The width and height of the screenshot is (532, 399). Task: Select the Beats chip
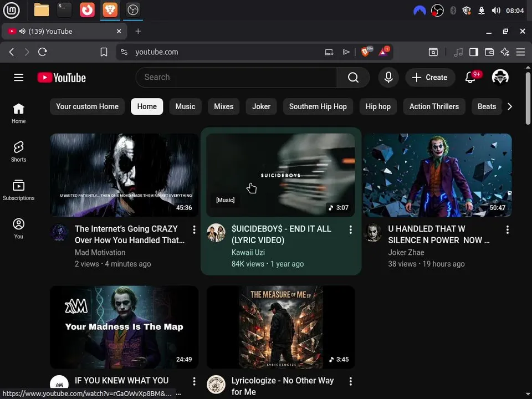click(x=487, y=106)
